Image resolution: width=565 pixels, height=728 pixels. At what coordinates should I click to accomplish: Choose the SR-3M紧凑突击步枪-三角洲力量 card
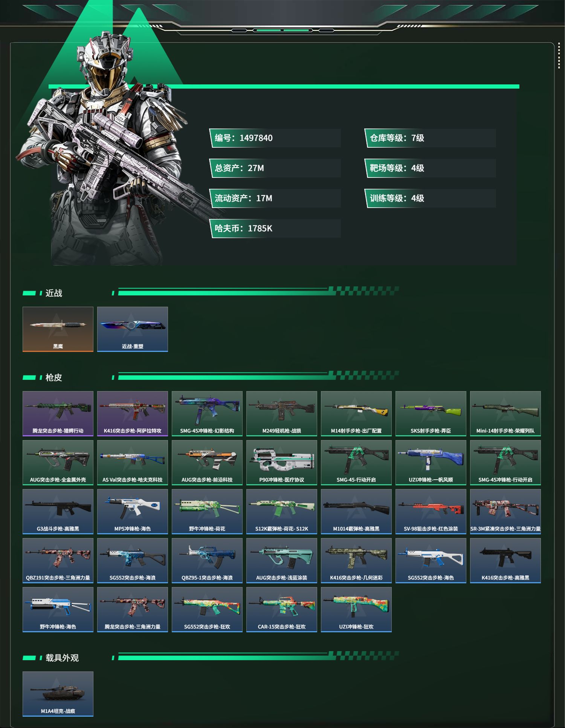pos(505,512)
